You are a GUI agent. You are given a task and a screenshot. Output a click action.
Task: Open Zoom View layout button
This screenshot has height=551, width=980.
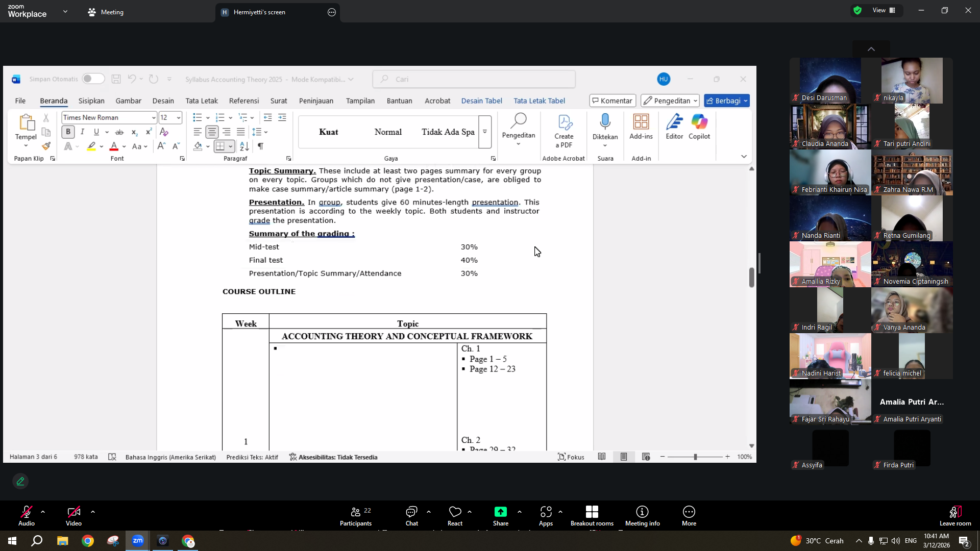pos(884,10)
